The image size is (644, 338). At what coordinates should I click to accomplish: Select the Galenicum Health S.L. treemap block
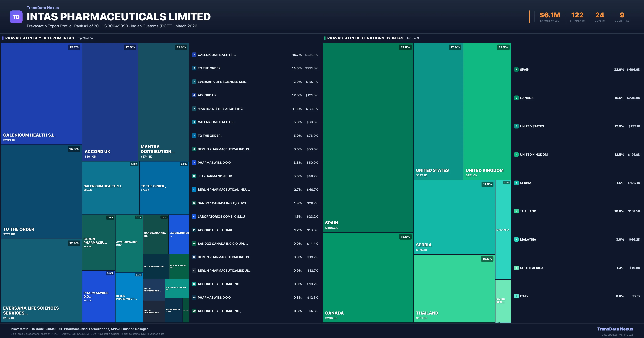coord(41,94)
